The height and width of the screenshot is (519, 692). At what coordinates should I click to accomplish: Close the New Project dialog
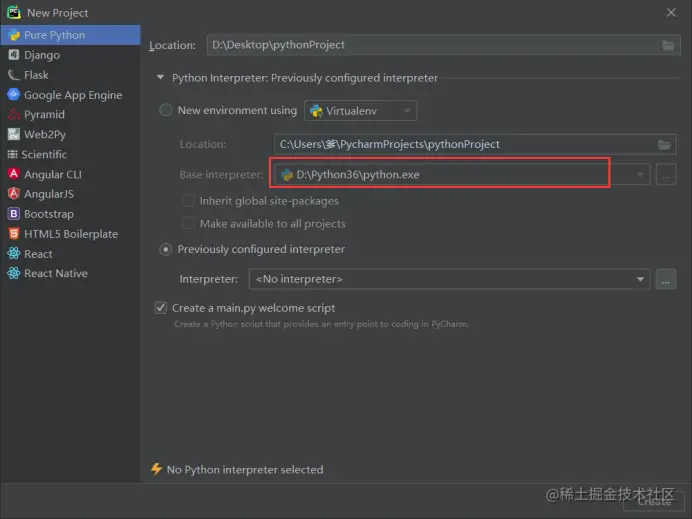point(671,13)
